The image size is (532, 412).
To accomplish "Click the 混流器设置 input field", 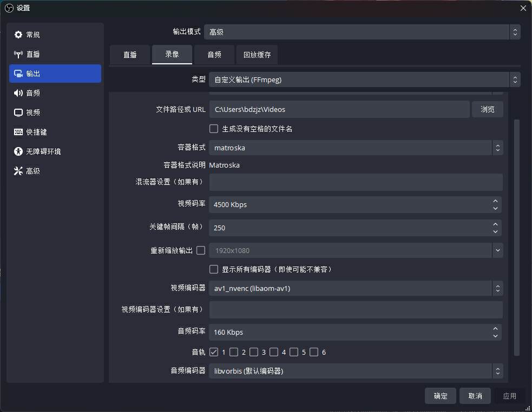I will pyautogui.click(x=356, y=182).
